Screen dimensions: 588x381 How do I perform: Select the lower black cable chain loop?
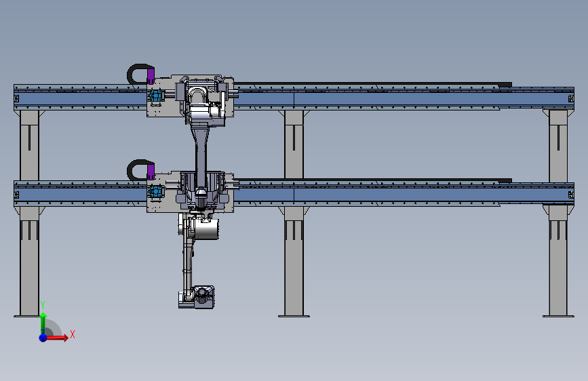click(x=137, y=169)
